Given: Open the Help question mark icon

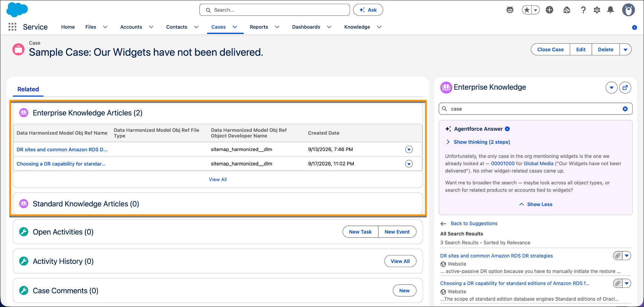Looking at the screenshot, I should click(583, 10).
